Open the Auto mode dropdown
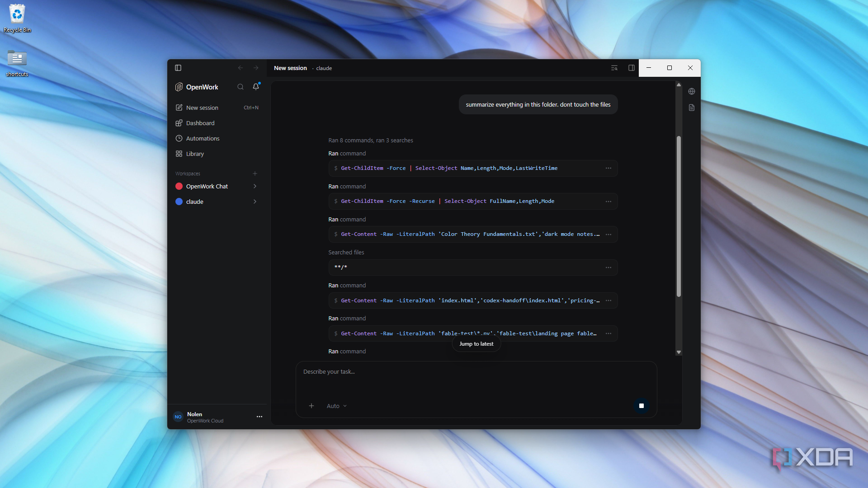 (337, 406)
